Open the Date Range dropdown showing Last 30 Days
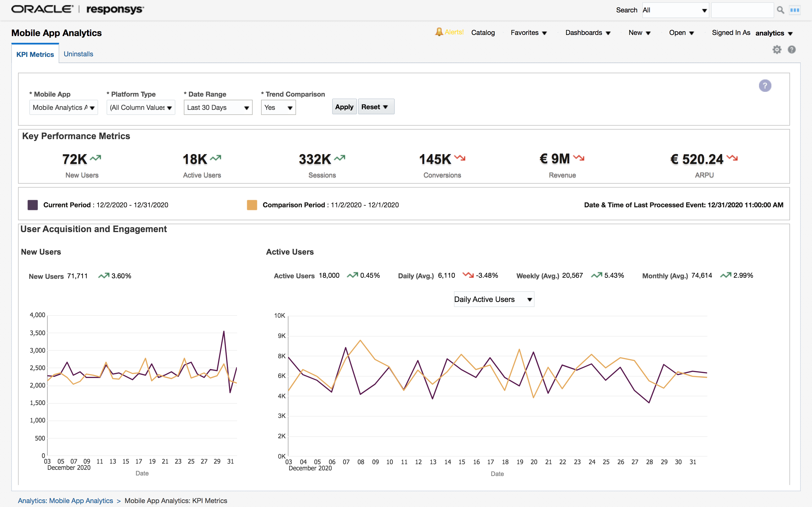Image resolution: width=812 pixels, height=507 pixels. (218, 107)
